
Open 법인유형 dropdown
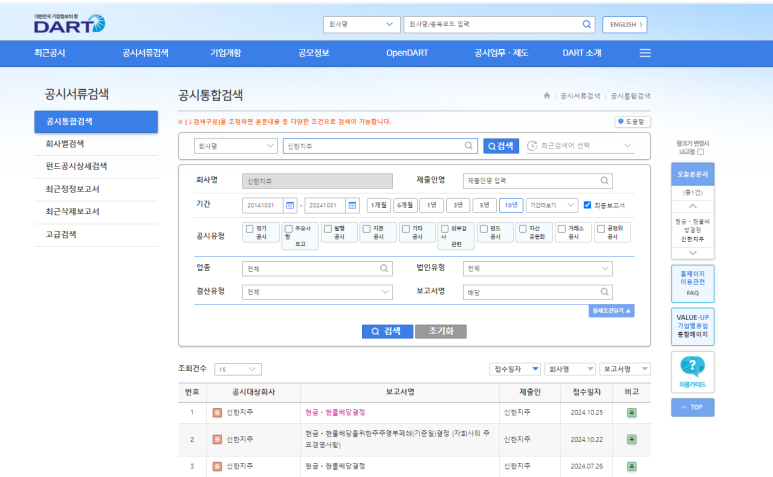(537, 269)
